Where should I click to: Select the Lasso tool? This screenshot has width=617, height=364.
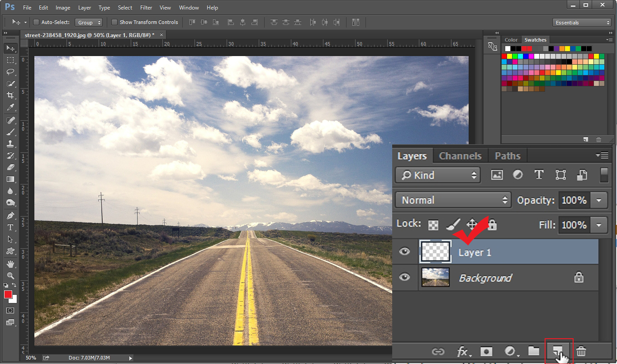10,71
